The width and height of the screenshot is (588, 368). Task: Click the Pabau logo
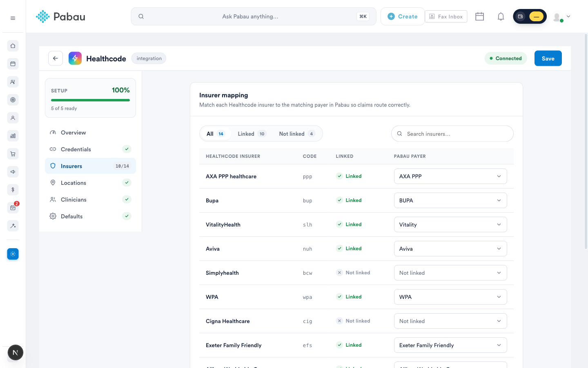coord(60,16)
